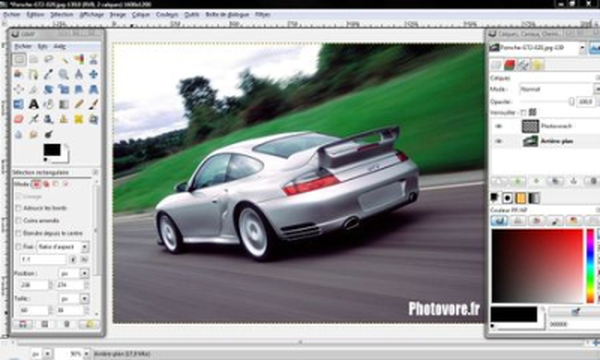Select the Pencil tool
600x360 pixels.
79,104
